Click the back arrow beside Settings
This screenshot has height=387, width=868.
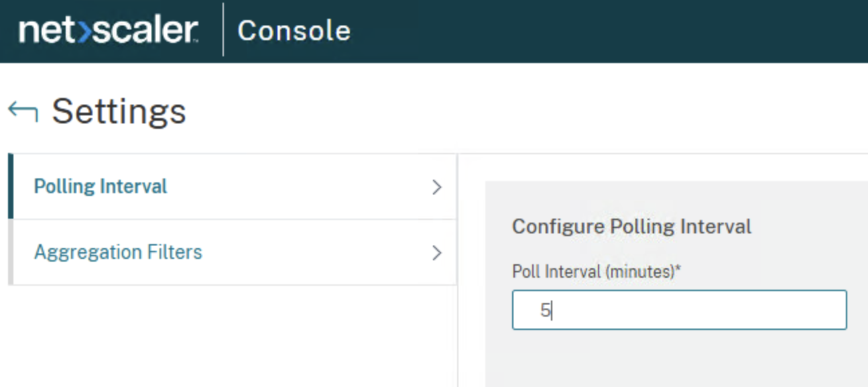pyautogui.click(x=23, y=111)
